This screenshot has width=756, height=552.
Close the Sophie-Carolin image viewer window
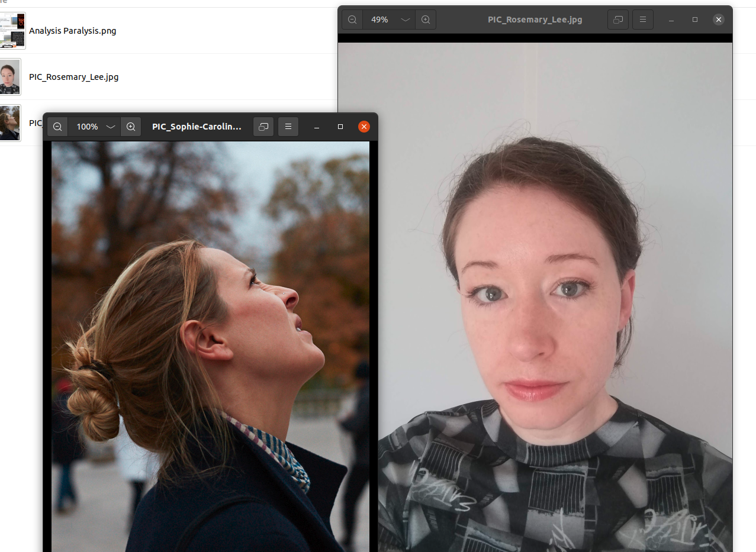[x=364, y=127]
